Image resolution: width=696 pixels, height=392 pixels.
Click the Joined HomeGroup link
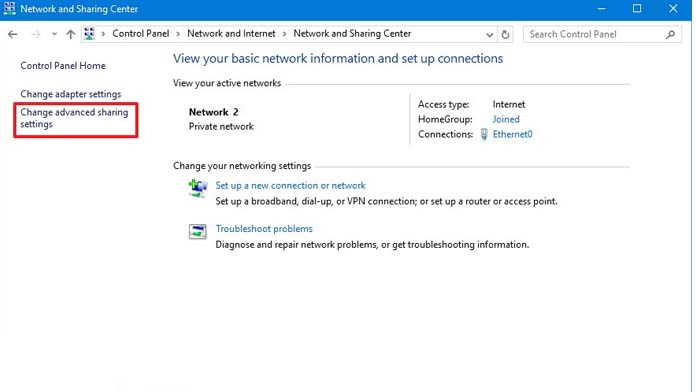click(x=506, y=119)
